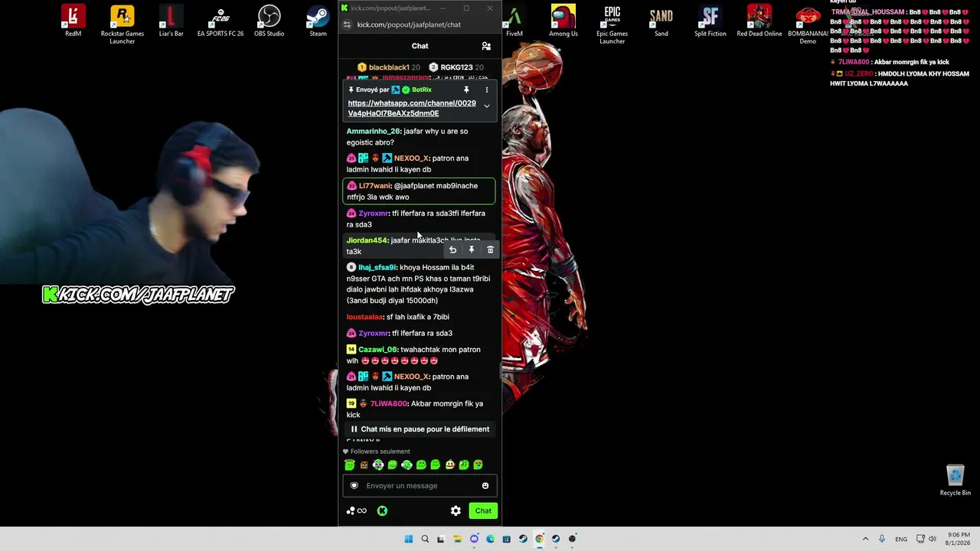Click the volume icon in system tray
Screen dimensions: 980x551
coord(933,539)
